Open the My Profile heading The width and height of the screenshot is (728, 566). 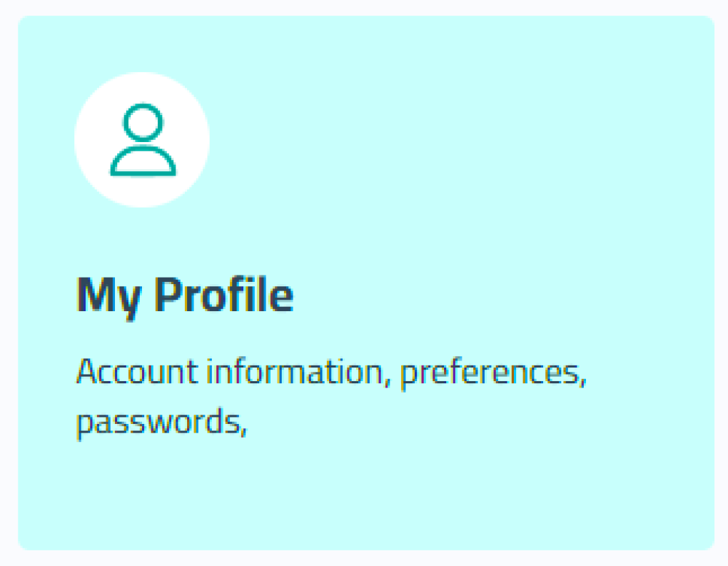(184, 295)
